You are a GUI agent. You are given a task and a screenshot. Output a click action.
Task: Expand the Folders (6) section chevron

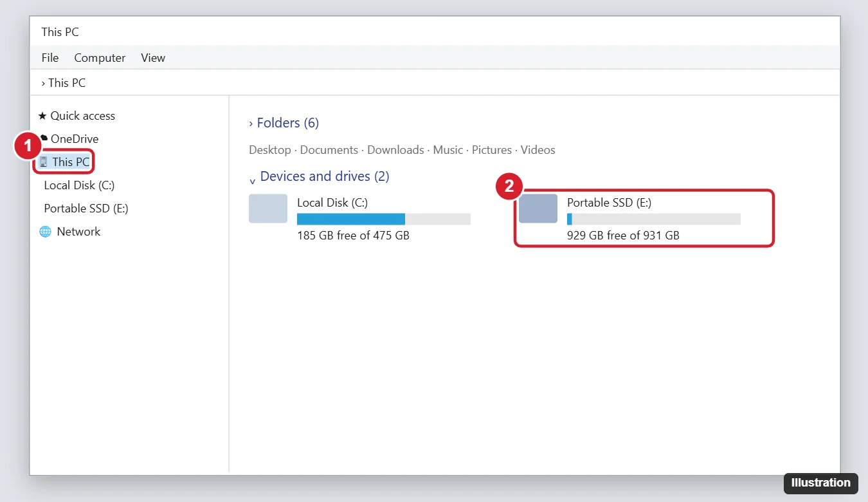pyautogui.click(x=251, y=124)
